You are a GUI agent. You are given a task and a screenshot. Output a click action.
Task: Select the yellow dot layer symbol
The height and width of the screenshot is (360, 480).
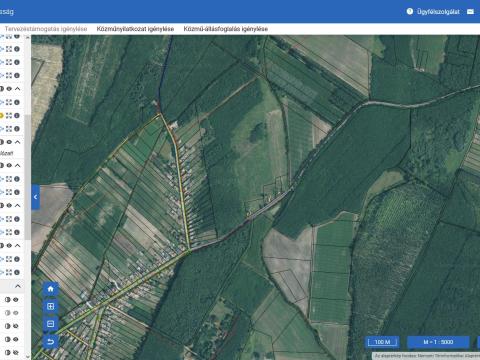pyautogui.click(x=1, y=116)
